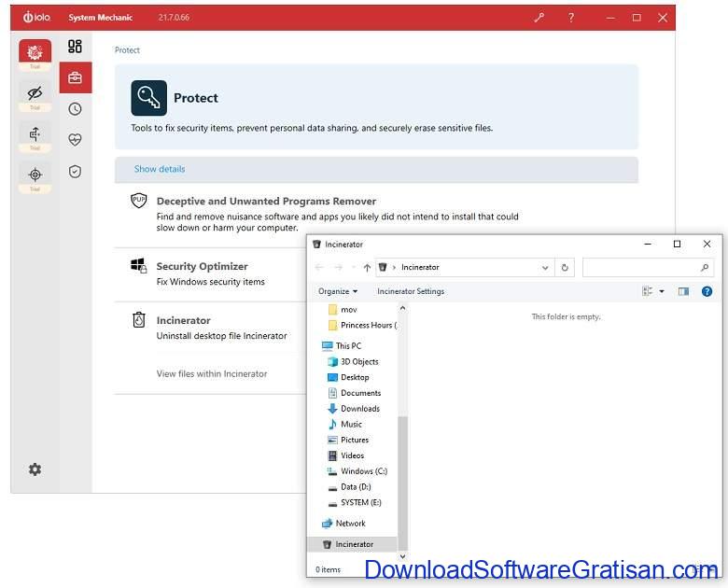Click search magnifier in explorer window
728x588 pixels.
705,268
